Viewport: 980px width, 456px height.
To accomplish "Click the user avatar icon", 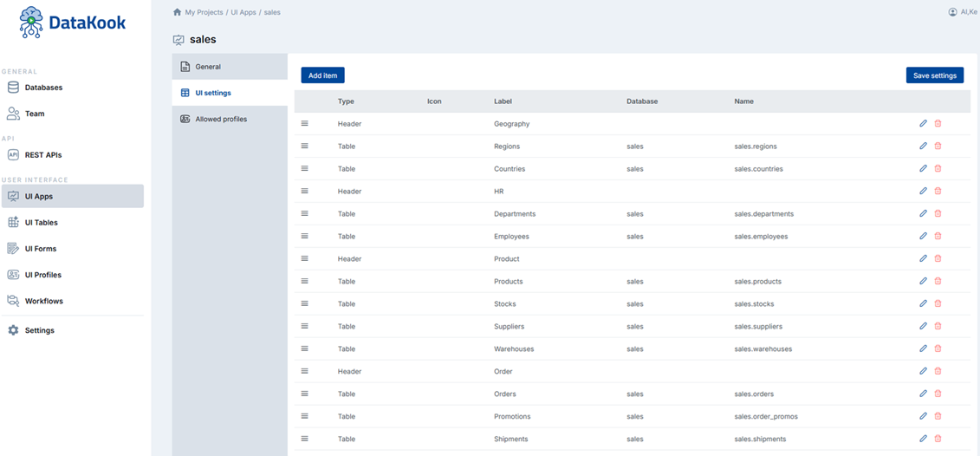I will [952, 12].
